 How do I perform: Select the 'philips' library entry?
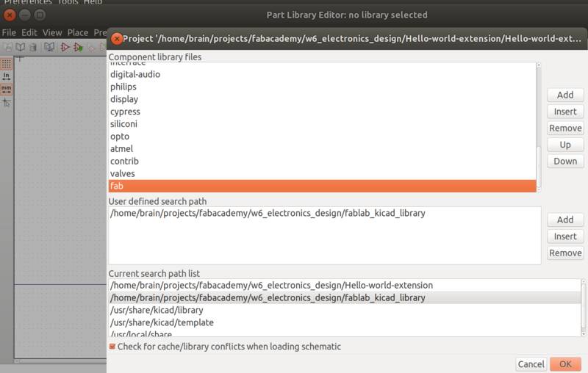[322, 87]
